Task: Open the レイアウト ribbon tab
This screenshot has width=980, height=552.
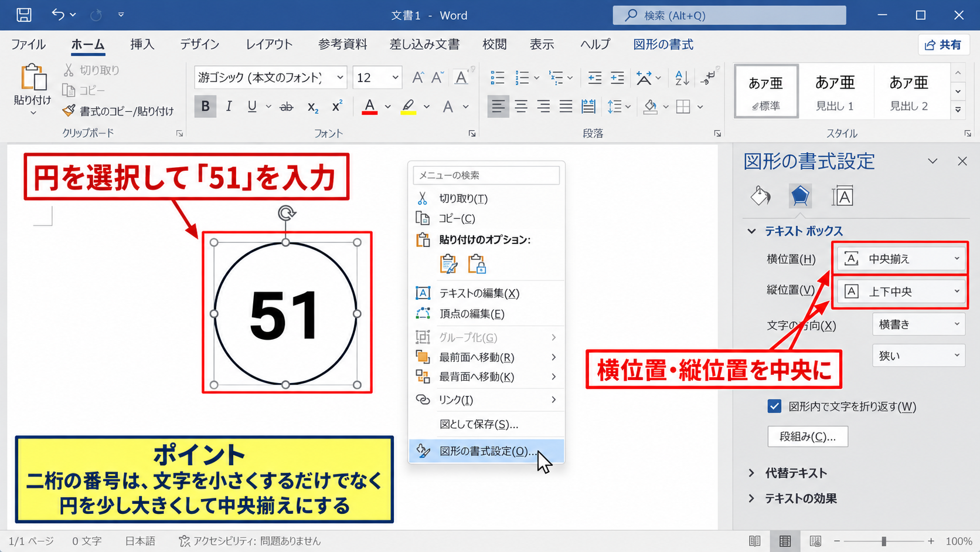Action: [x=269, y=45]
